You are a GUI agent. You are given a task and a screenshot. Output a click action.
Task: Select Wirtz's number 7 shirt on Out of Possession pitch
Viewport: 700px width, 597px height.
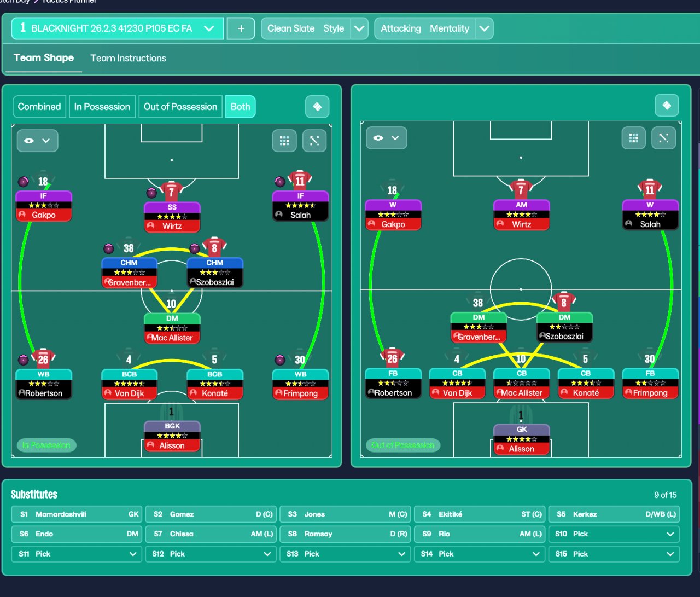click(x=521, y=189)
